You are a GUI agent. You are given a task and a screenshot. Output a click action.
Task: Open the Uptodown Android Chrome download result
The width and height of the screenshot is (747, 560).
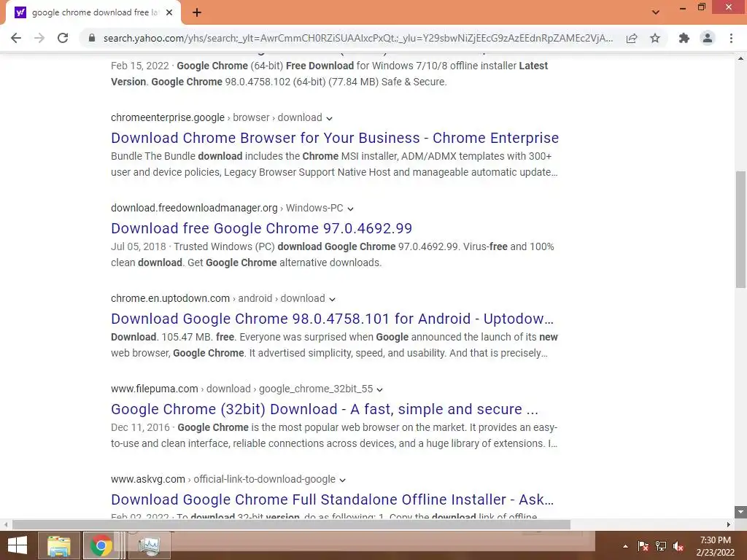tap(332, 319)
